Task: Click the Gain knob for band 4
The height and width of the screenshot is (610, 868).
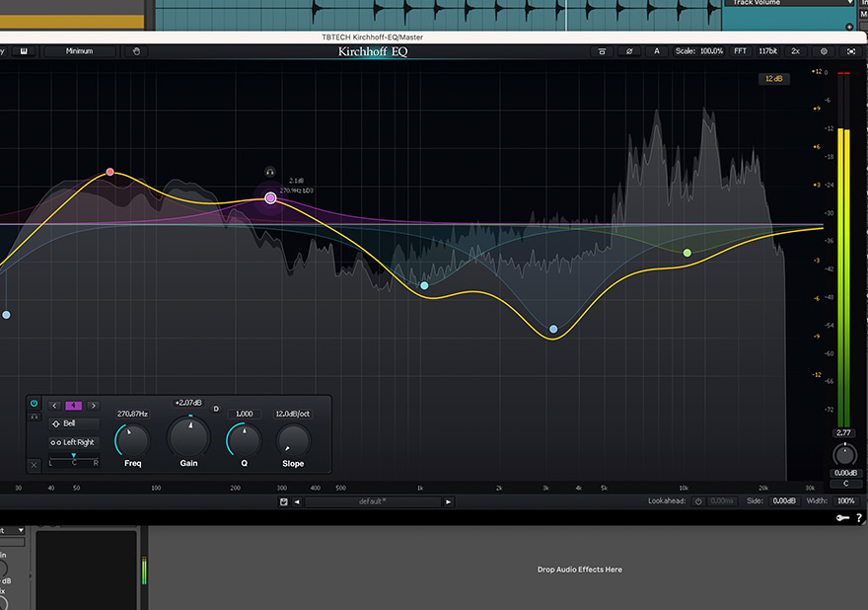Action: tap(188, 436)
